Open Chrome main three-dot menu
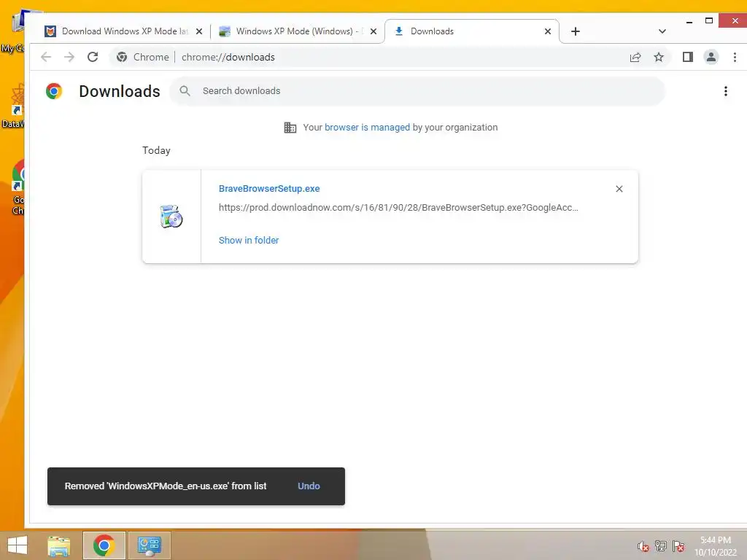 [735, 57]
